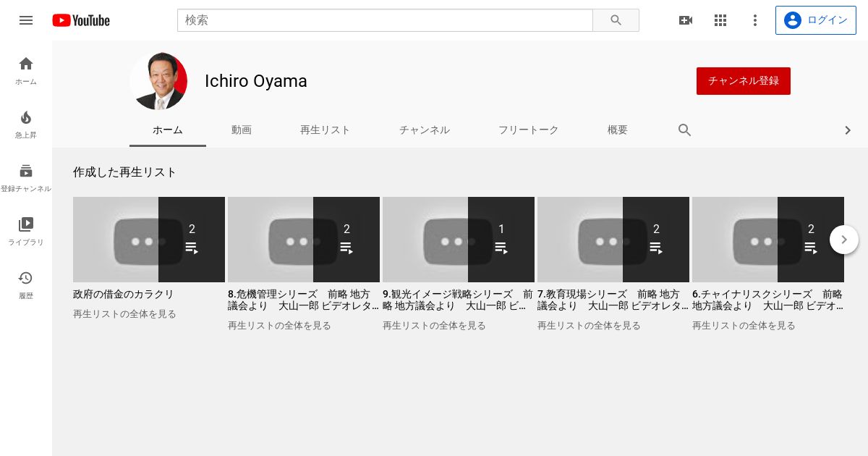This screenshot has height=456, width=868.
Task: Open 履歴 history in sidebar
Action: coord(26,285)
